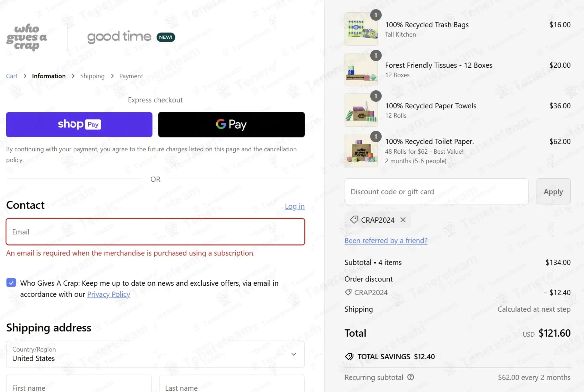
Task: Click the TOTAL SAVINGS tag icon
Action: [x=349, y=356]
